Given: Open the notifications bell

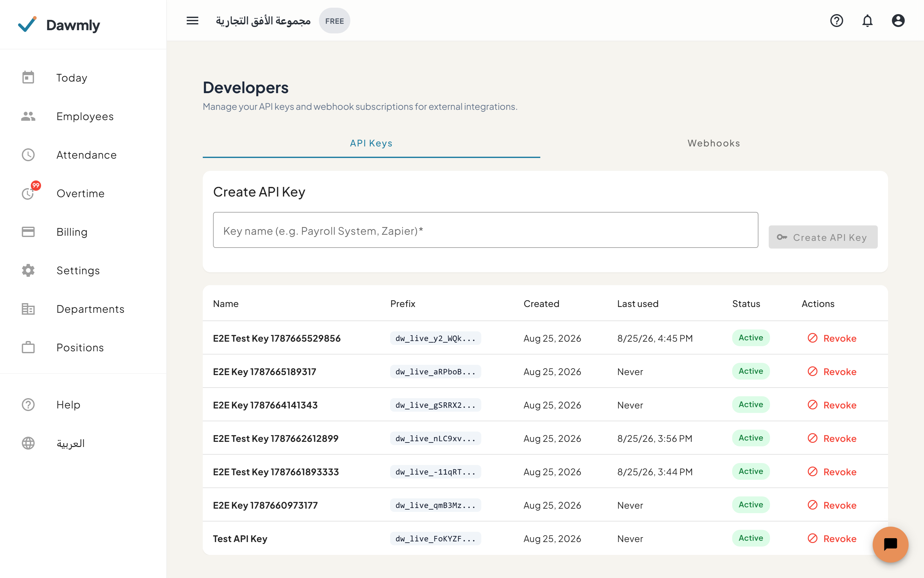Looking at the screenshot, I should tap(868, 21).
